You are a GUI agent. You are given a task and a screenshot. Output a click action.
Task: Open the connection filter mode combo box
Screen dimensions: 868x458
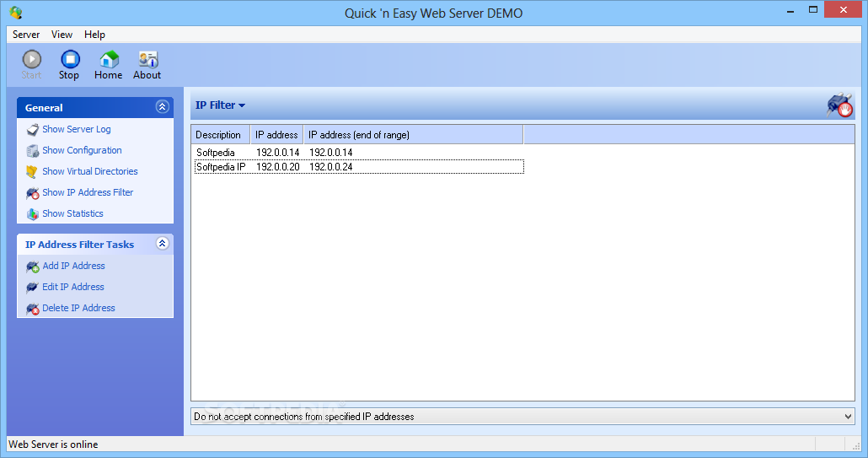[x=522, y=417]
